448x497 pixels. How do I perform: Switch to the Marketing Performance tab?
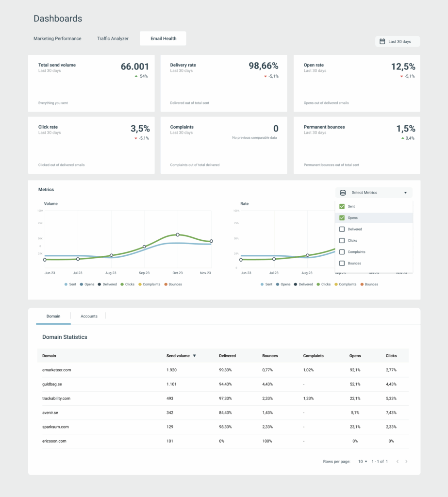57,38
